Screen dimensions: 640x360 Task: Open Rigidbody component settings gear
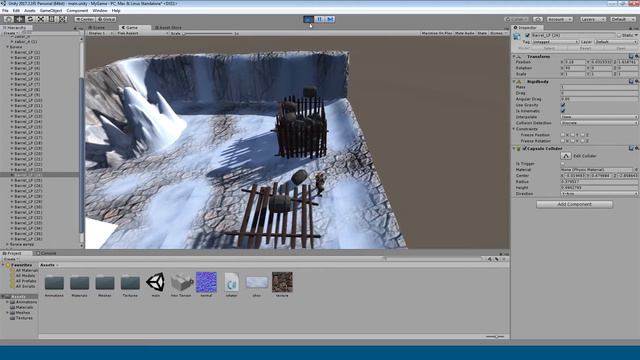pos(636,81)
